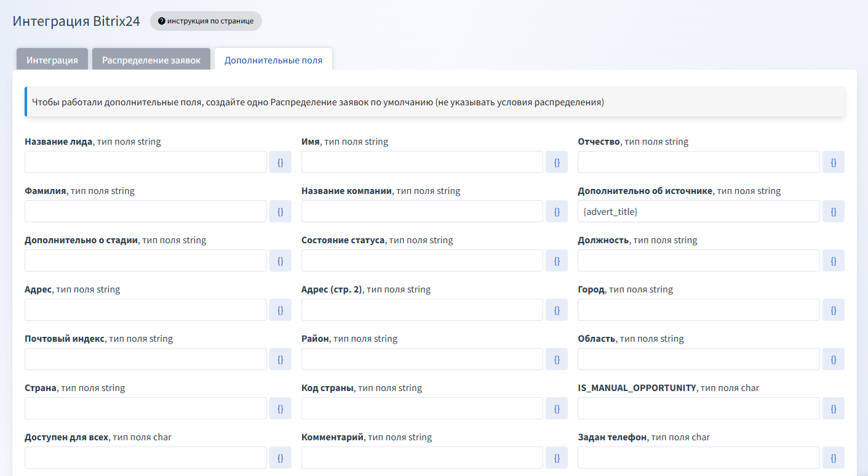Click the Название компании input
868x476 pixels.
pos(422,211)
